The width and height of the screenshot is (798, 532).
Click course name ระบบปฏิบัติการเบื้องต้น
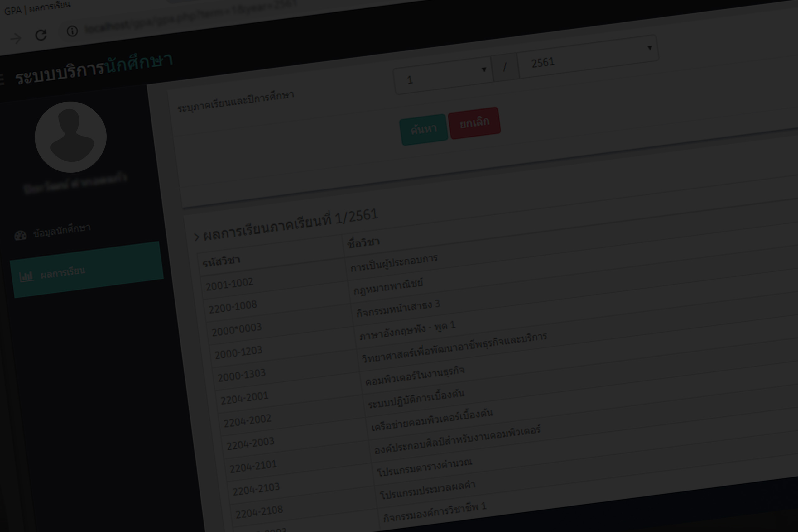[416, 399]
